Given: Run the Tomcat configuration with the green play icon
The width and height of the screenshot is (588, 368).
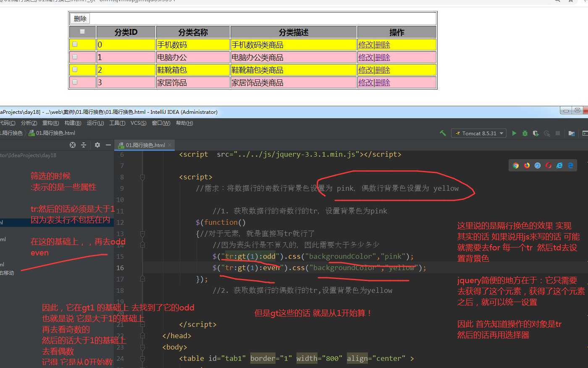Looking at the screenshot, I should click(x=514, y=133).
